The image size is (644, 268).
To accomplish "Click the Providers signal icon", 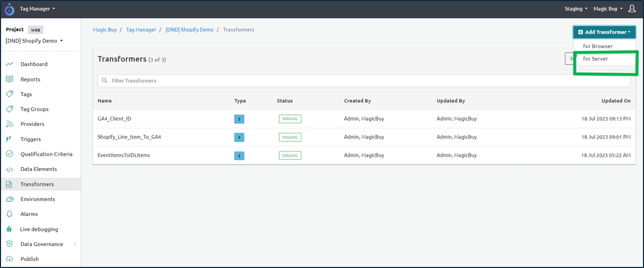I will tap(9, 124).
